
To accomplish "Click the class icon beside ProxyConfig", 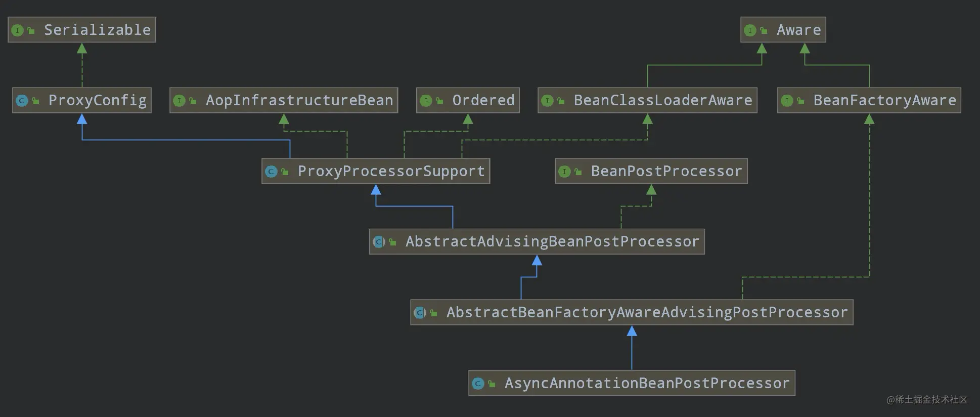I will (x=22, y=101).
